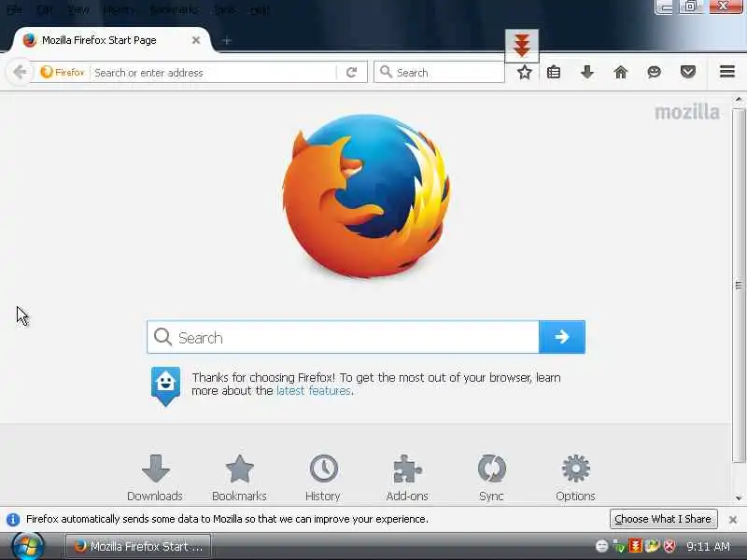Open the History menu in menu bar
The width and height of the screenshot is (747, 560).
point(119,9)
